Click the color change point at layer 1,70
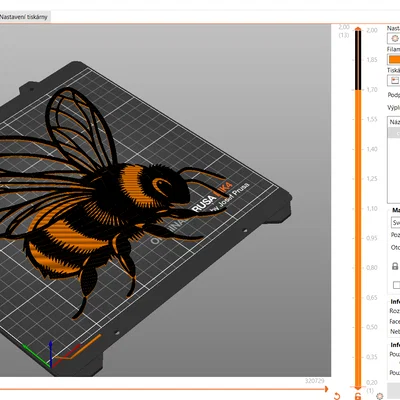Viewport: 400px width, 400px height. (358, 90)
